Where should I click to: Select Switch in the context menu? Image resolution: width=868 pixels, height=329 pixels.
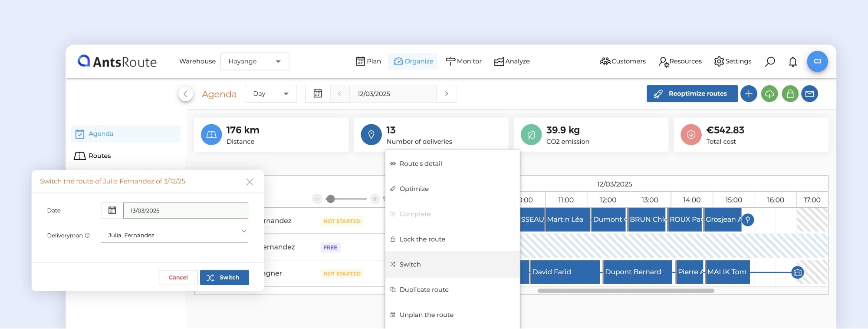click(x=410, y=264)
